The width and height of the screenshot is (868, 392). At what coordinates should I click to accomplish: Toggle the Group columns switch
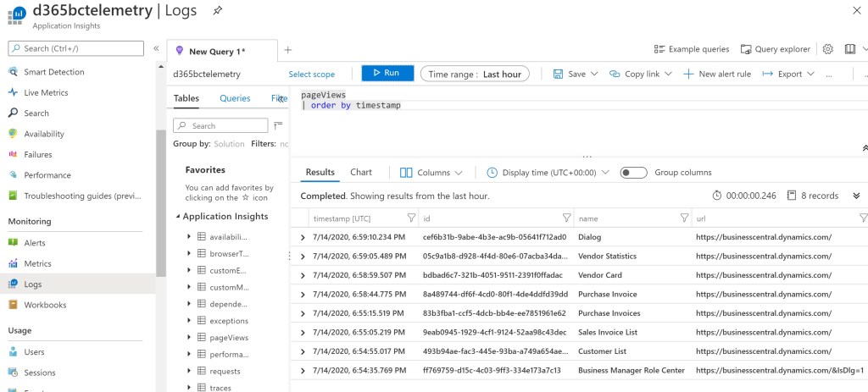coord(634,173)
